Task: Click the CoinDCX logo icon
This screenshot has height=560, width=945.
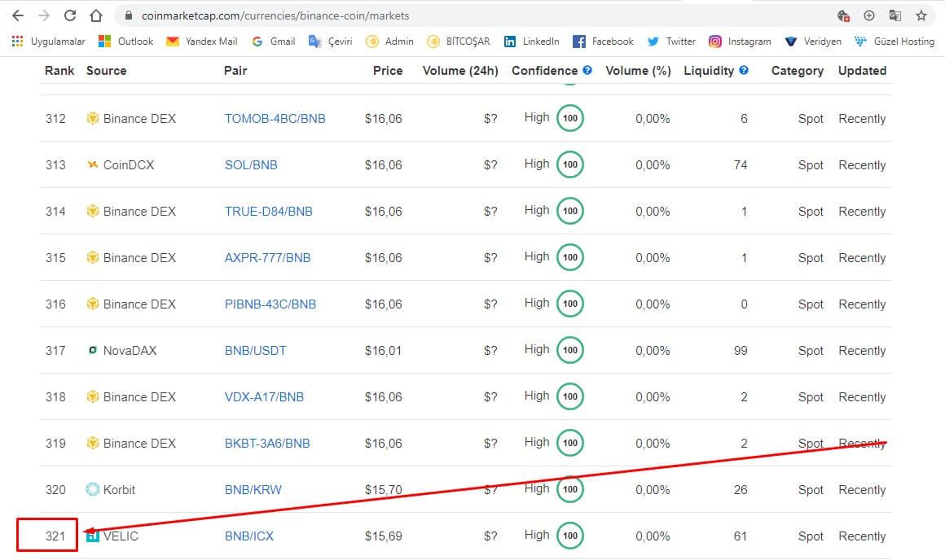Action: (x=92, y=164)
